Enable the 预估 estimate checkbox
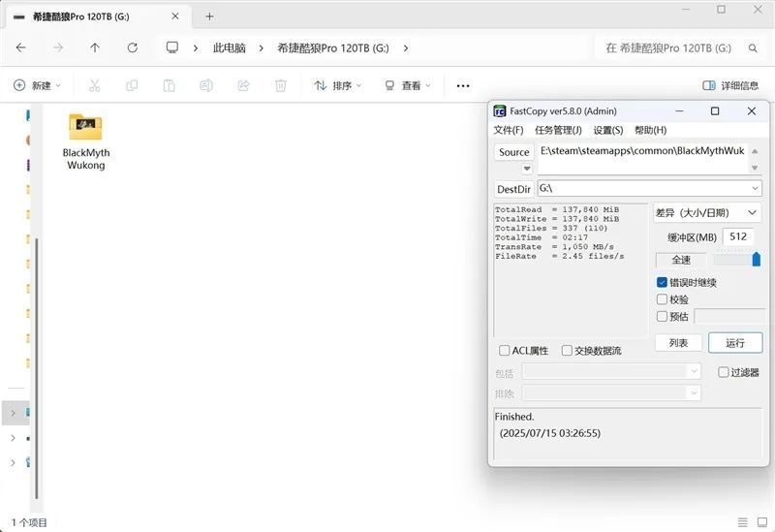 click(x=663, y=316)
